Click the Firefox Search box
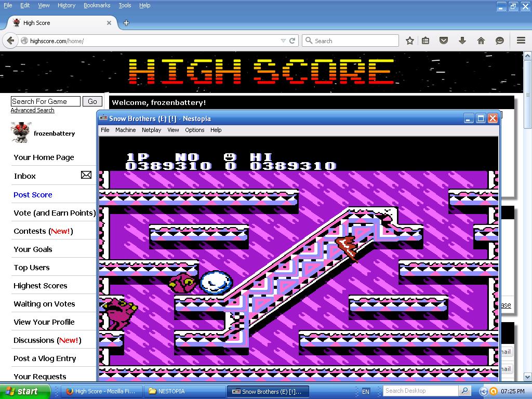Viewport: 532px width, 399px height. [350, 41]
